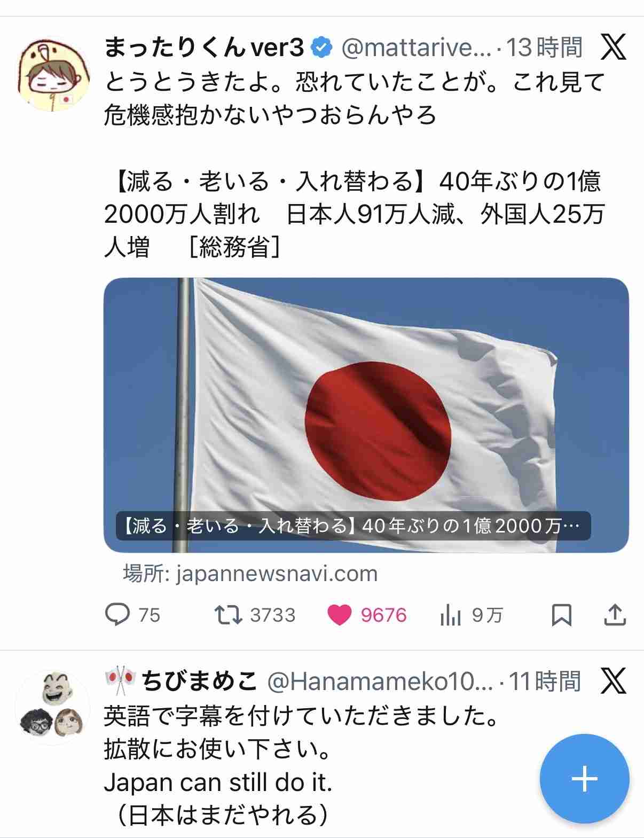Screen dimensions: 644x838
Task: Toggle the bookmark icon on first tweet
Action: pyautogui.click(x=561, y=615)
